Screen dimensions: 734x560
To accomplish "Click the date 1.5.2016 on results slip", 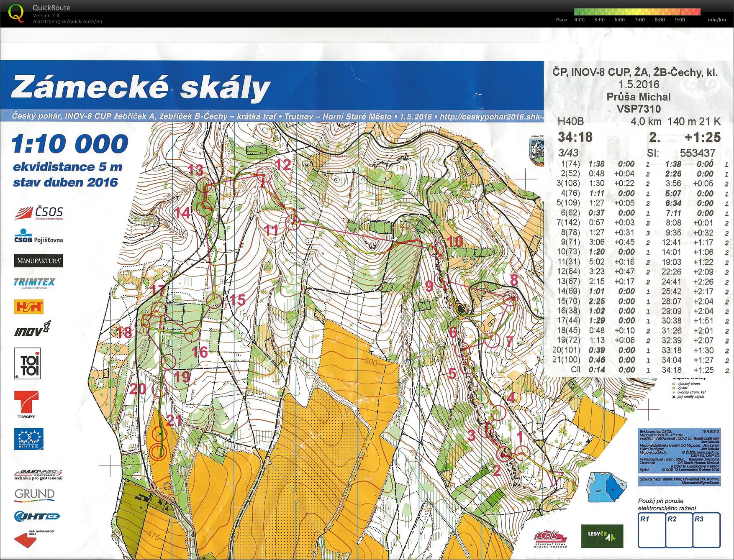I will point(639,84).
